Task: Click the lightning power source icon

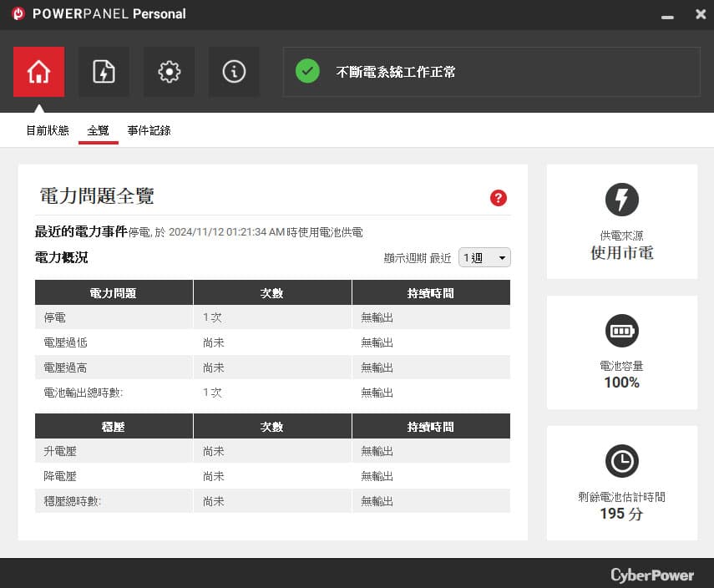Action: [x=621, y=200]
